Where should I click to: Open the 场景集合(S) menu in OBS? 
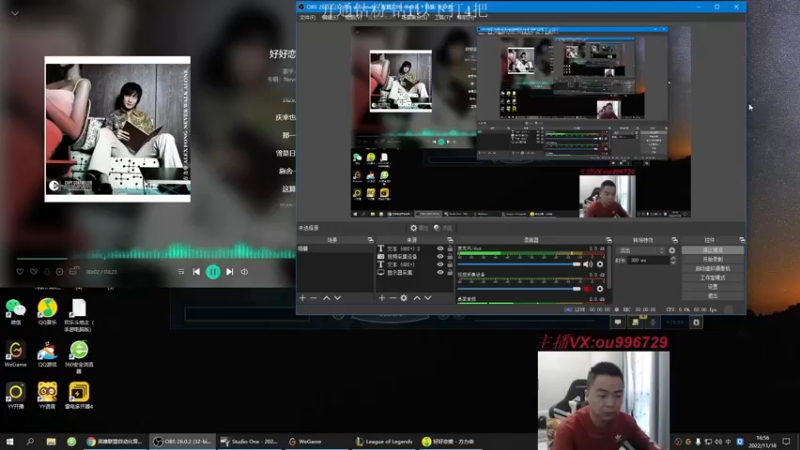pyautogui.click(x=414, y=17)
